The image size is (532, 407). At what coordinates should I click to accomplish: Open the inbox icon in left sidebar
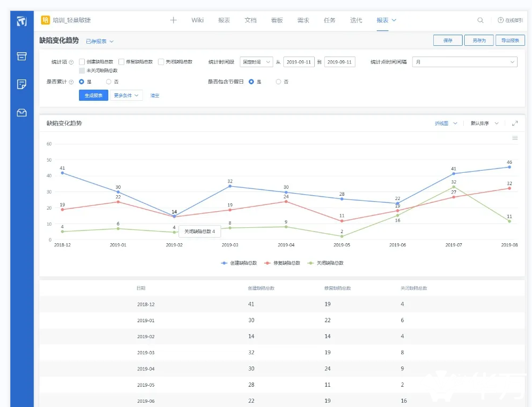pyautogui.click(x=22, y=113)
